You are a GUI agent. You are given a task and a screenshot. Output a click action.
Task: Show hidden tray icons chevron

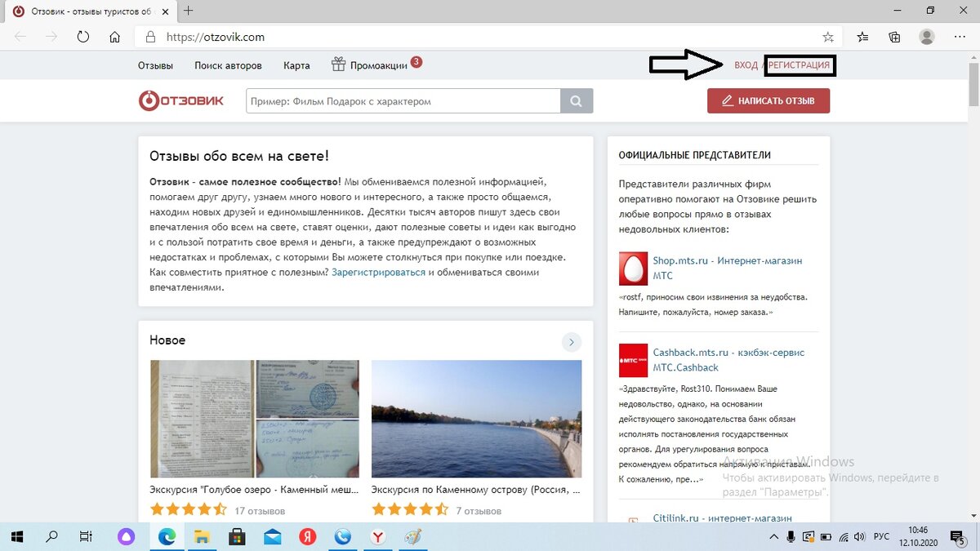click(x=774, y=536)
